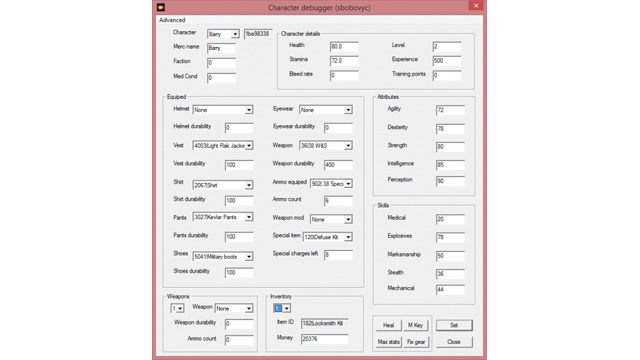
Task: Click the Set button
Action: [454, 325]
